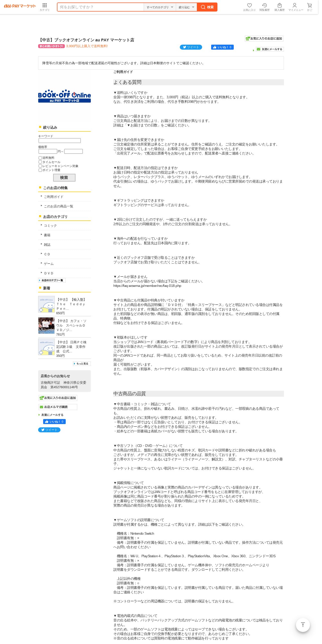Click the minimum 価格帯 input field
Viewport: 322px width, 644px height.
pyautogui.click(x=48, y=151)
